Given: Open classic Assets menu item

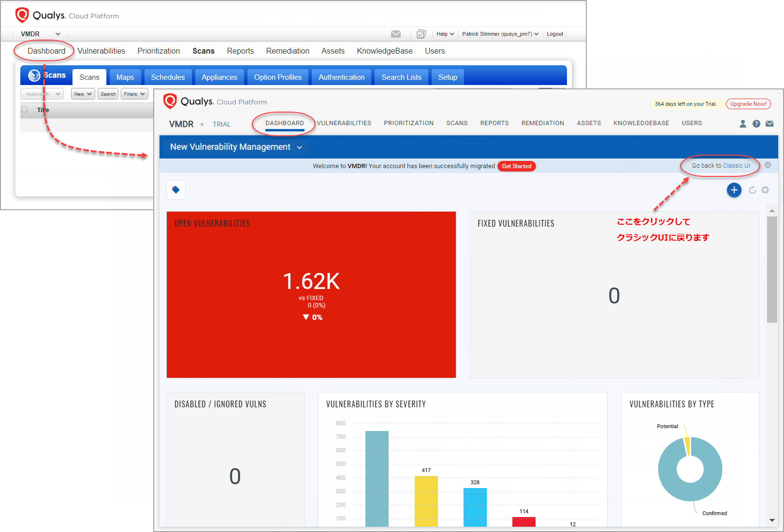Looking at the screenshot, I should [x=333, y=51].
